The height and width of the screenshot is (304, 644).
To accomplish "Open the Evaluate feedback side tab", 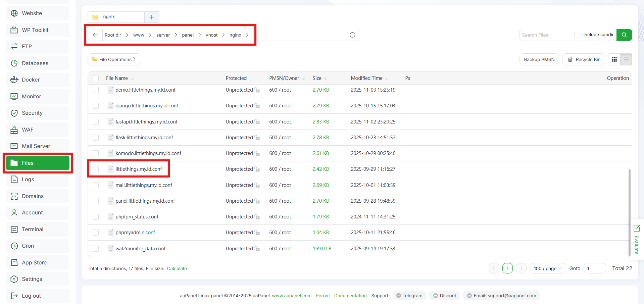I will click(x=637, y=240).
